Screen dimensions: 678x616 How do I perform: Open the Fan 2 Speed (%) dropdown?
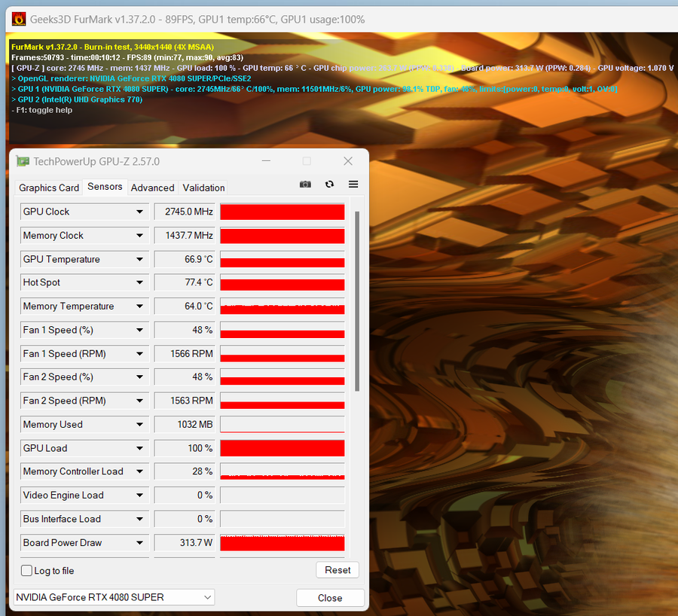(139, 377)
